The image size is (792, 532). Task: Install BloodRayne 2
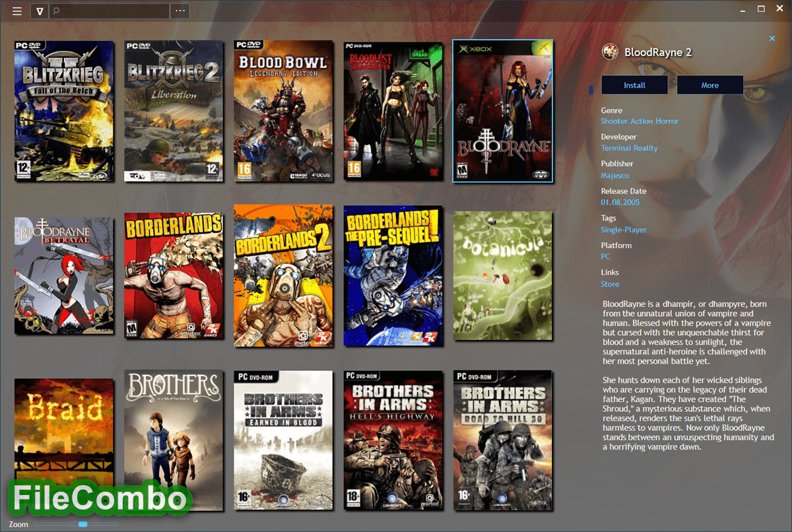coord(634,85)
